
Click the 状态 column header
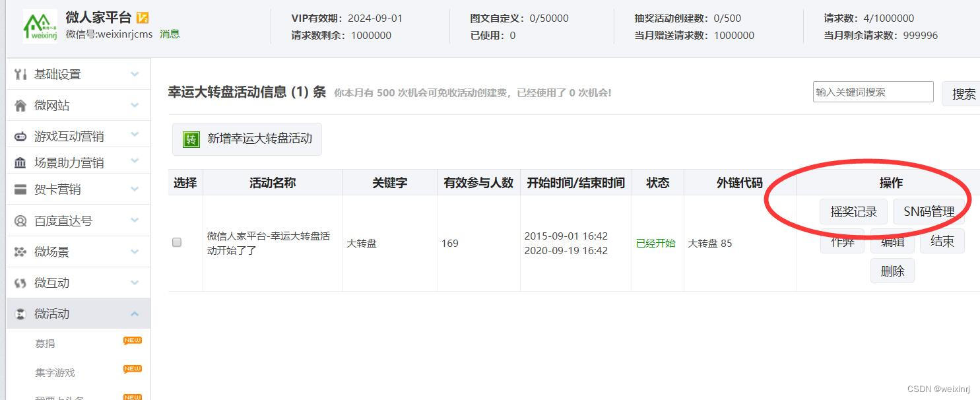point(658,183)
